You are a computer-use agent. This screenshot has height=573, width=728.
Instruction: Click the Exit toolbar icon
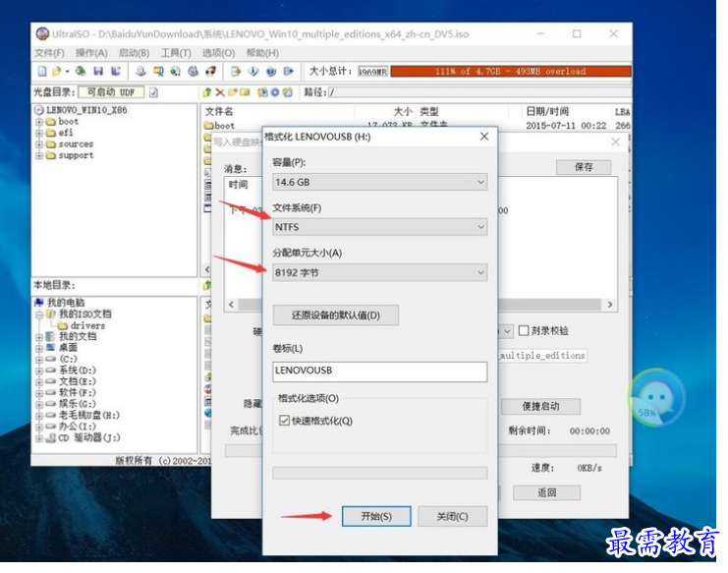pyautogui.click(x=289, y=71)
